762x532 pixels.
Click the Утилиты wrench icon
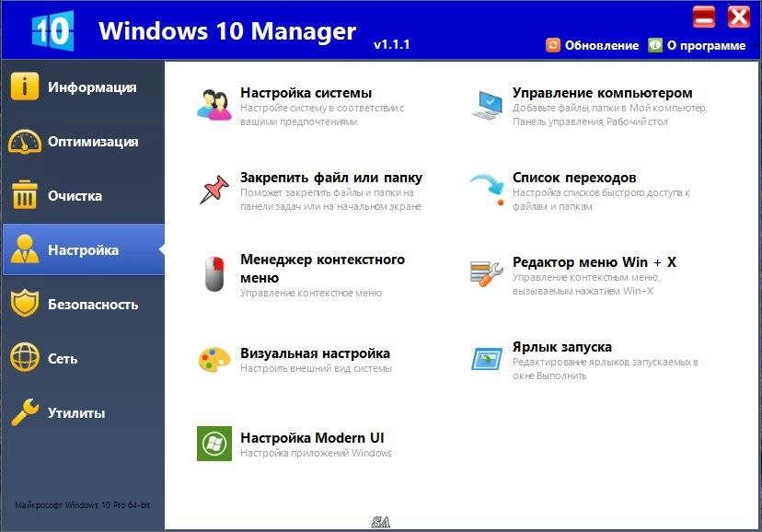click(24, 412)
